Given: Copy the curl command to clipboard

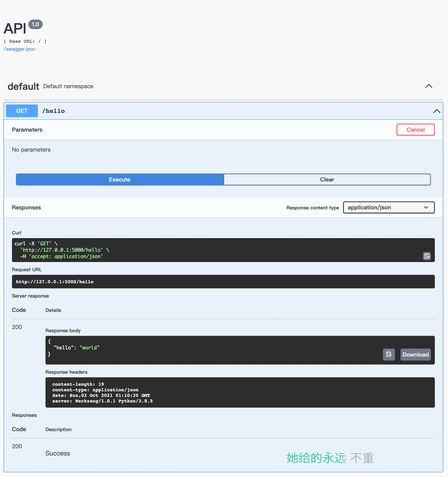Looking at the screenshot, I should tap(427, 256).
